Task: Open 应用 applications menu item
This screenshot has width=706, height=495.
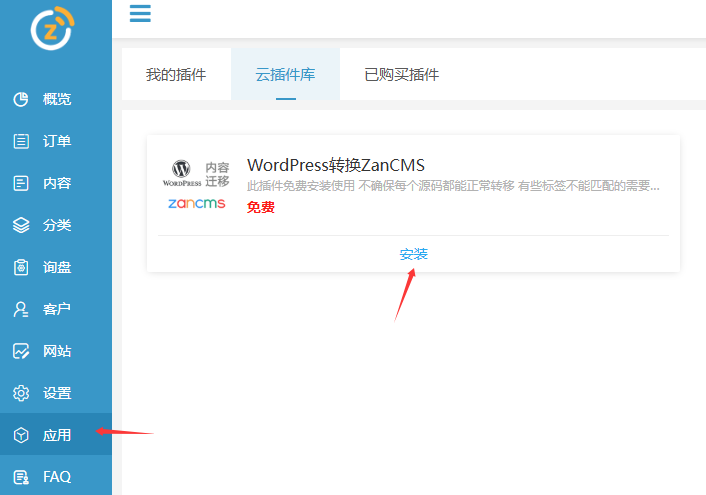Action: coord(56,434)
